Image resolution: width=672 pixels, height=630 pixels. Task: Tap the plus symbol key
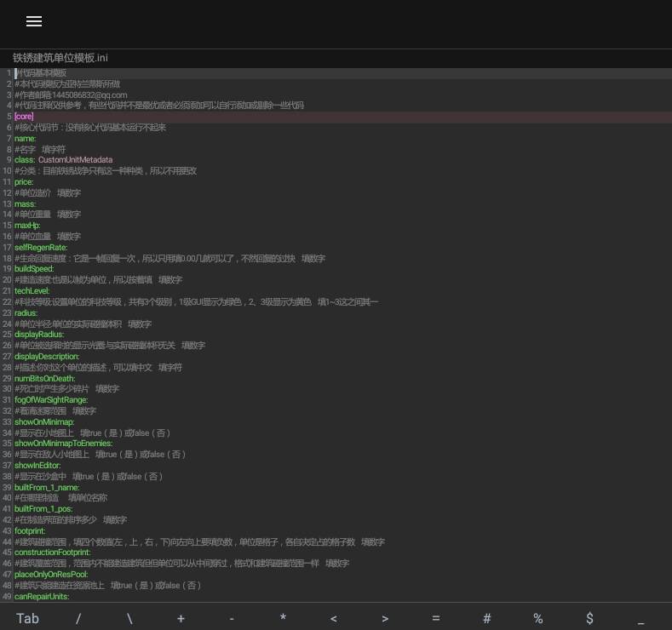[x=181, y=618]
